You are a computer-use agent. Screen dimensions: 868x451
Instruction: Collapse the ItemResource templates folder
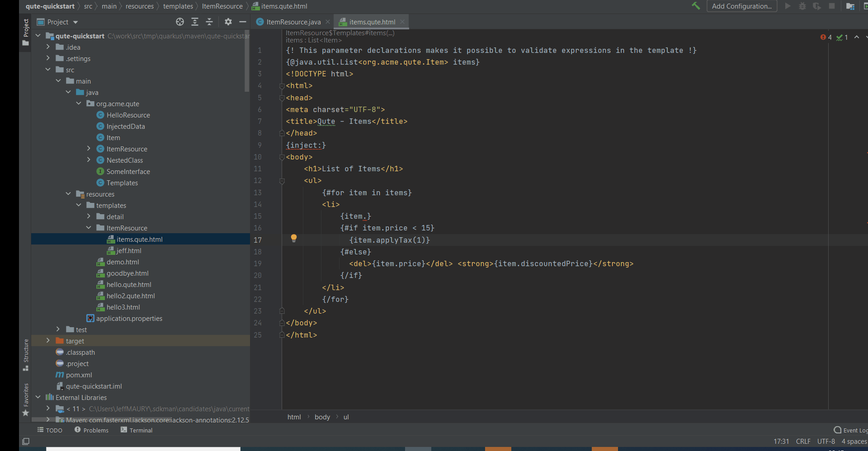tap(89, 228)
